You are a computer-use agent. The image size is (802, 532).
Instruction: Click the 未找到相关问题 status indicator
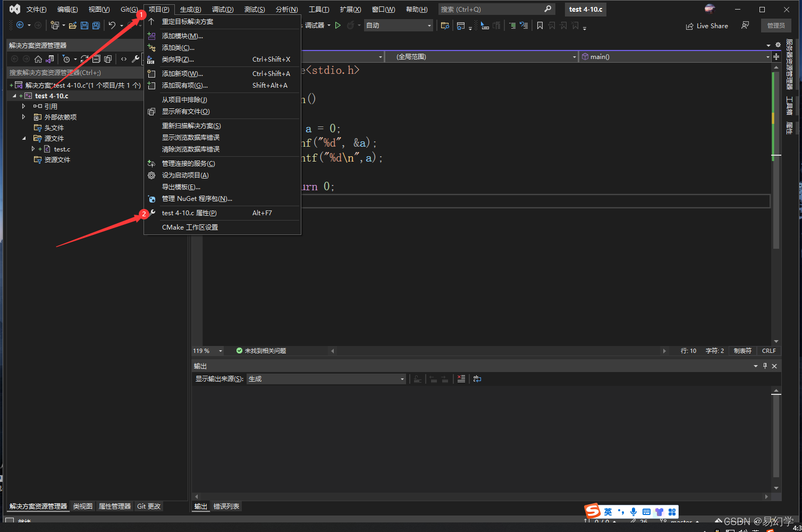(x=261, y=351)
